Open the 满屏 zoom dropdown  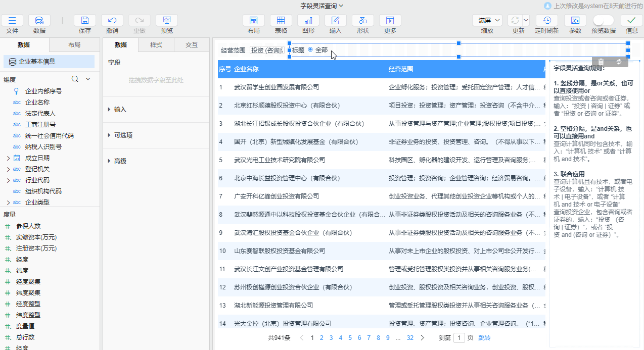click(x=487, y=20)
